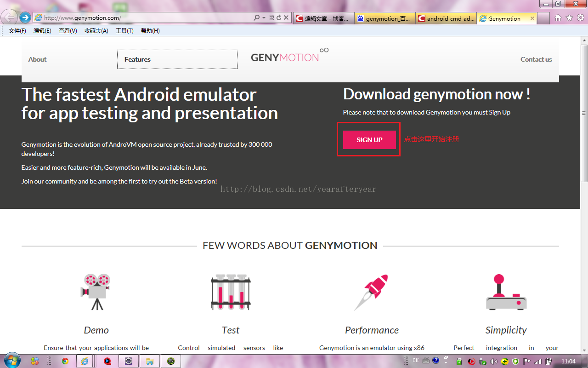Click the search magnifier icon in address bar
This screenshot has width=588, height=368.
click(257, 18)
